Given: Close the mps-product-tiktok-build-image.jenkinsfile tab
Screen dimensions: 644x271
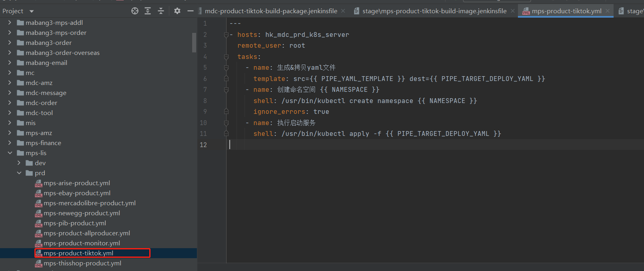Looking at the screenshot, I should 513,11.
